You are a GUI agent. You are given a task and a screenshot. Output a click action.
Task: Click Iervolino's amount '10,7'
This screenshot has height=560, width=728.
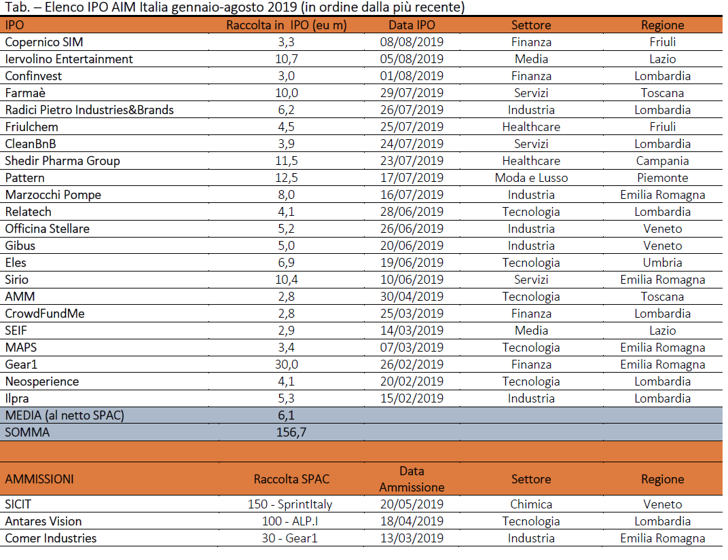pos(287,59)
